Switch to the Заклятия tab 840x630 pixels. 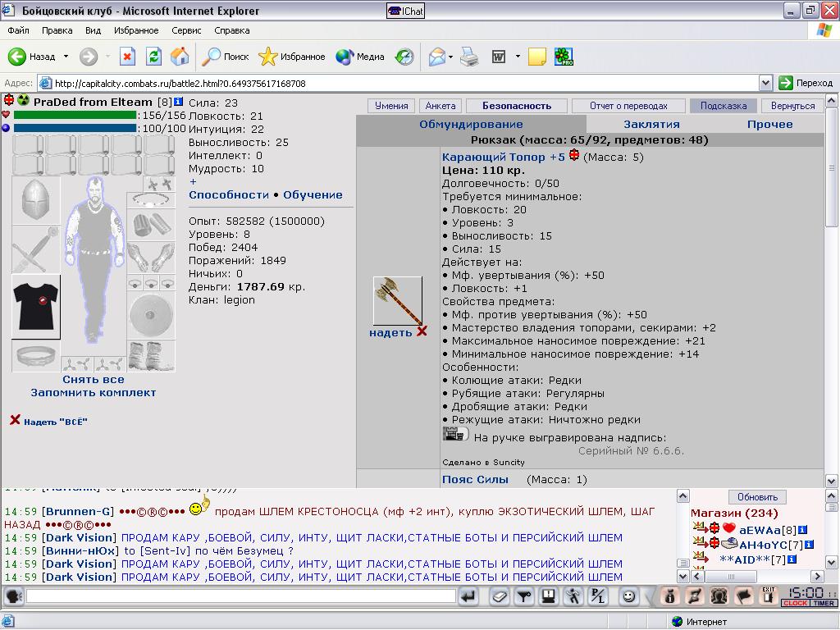click(651, 125)
